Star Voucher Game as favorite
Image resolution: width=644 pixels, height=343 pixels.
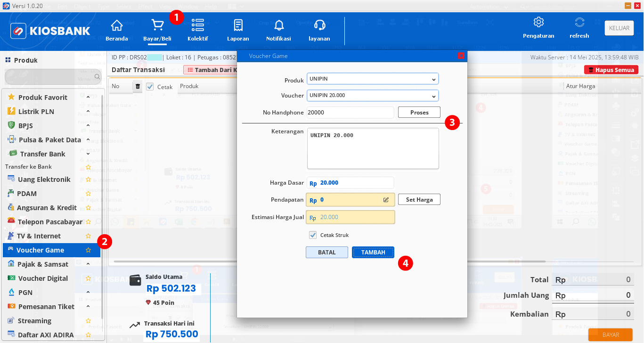(88, 250)
